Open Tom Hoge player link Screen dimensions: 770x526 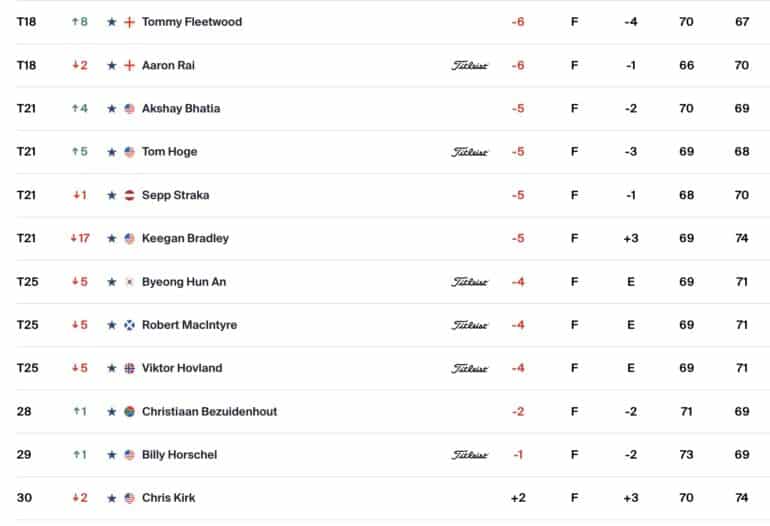tap(169, 152)
